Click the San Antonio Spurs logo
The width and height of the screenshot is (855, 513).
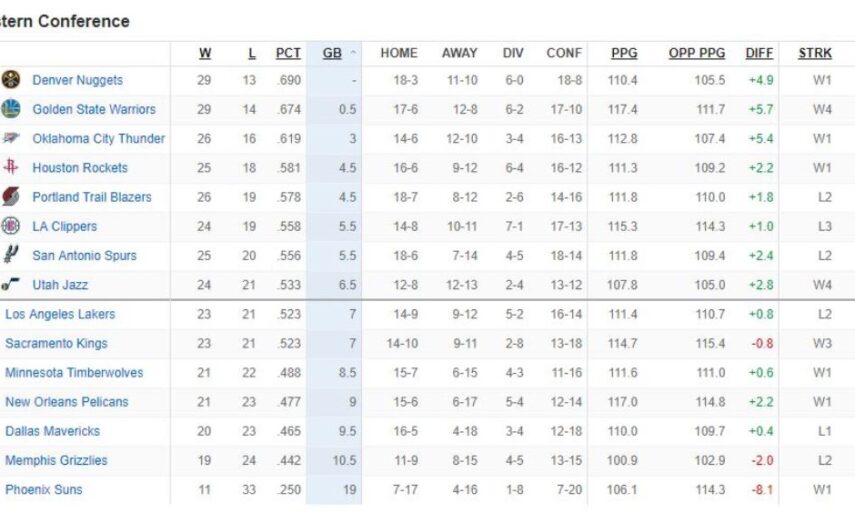pos(11,255)
